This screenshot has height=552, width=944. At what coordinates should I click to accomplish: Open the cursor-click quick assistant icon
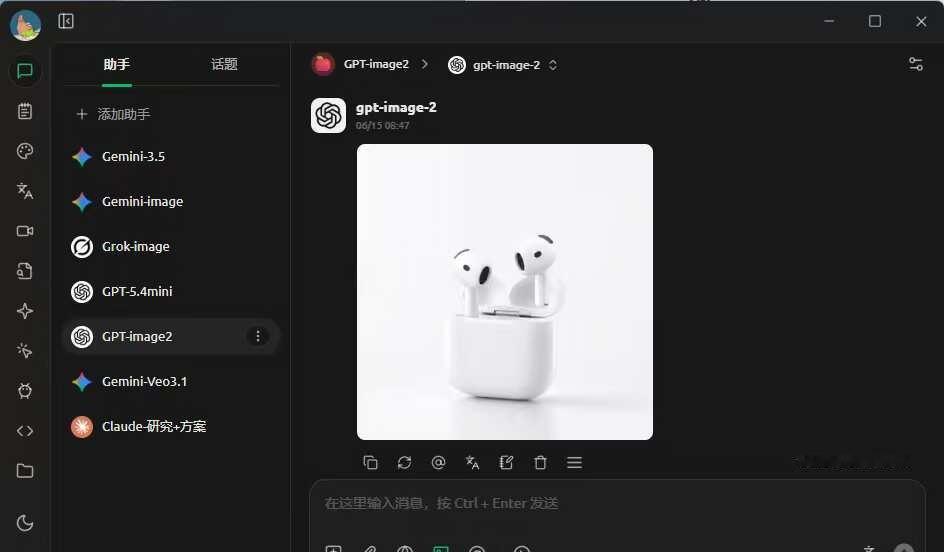pos(25,350)
